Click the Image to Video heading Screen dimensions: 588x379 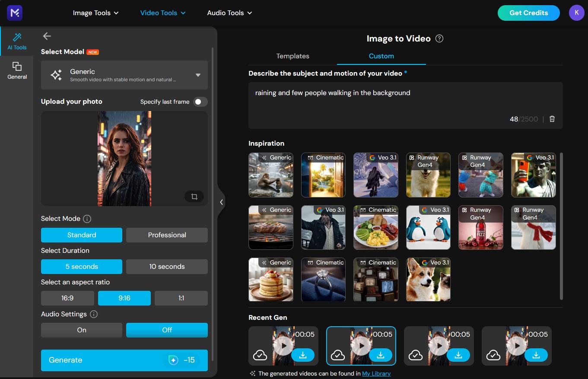click(x=398, y=38)
